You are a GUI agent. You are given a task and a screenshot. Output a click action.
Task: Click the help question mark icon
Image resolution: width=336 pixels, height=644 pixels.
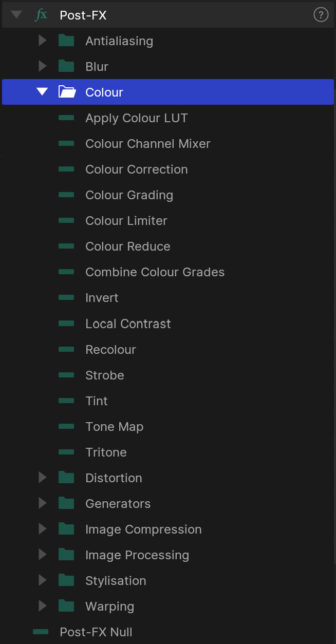click(x=321, y=15)
